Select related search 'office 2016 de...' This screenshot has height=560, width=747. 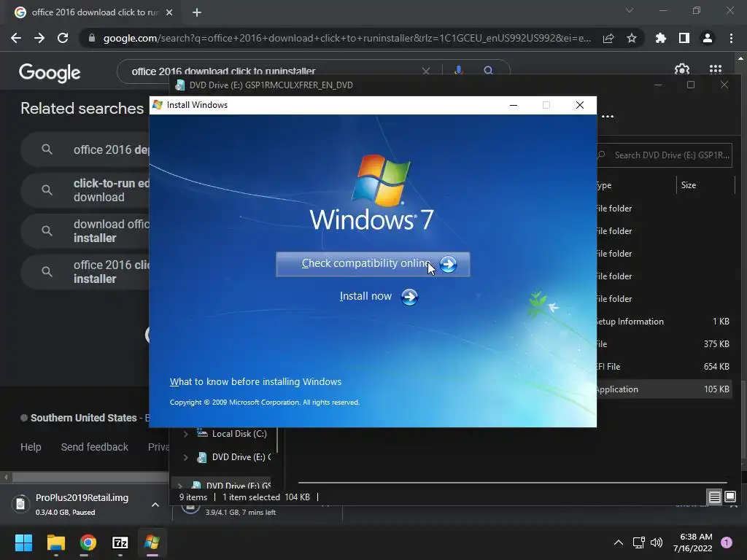86,149
